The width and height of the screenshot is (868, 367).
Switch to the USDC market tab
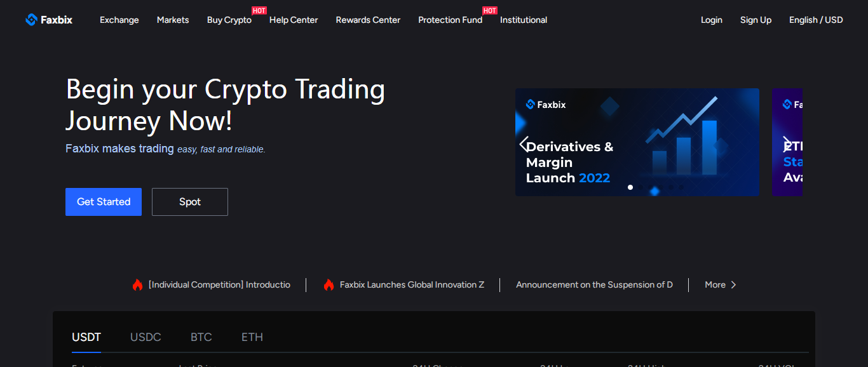click(146, 337)
